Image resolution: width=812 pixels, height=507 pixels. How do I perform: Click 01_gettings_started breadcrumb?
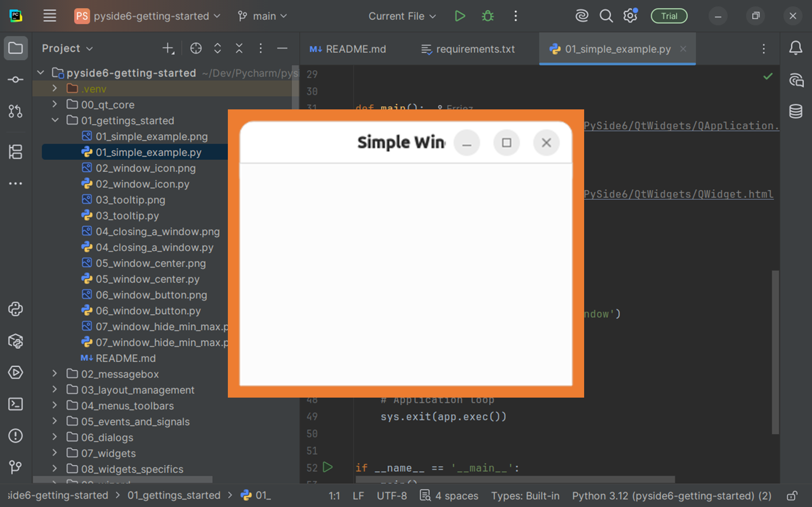173,496
